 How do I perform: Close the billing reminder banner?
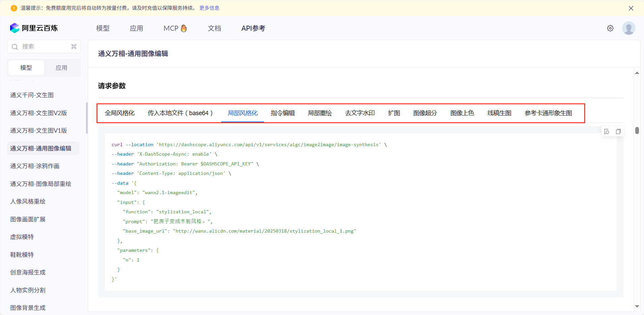[x=631, y=8]
